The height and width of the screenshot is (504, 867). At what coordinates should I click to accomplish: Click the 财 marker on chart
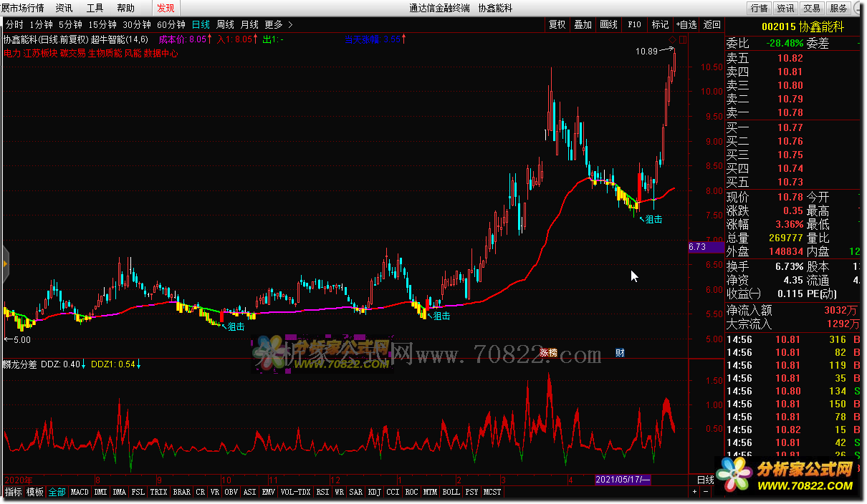click(x=621, y=352)
